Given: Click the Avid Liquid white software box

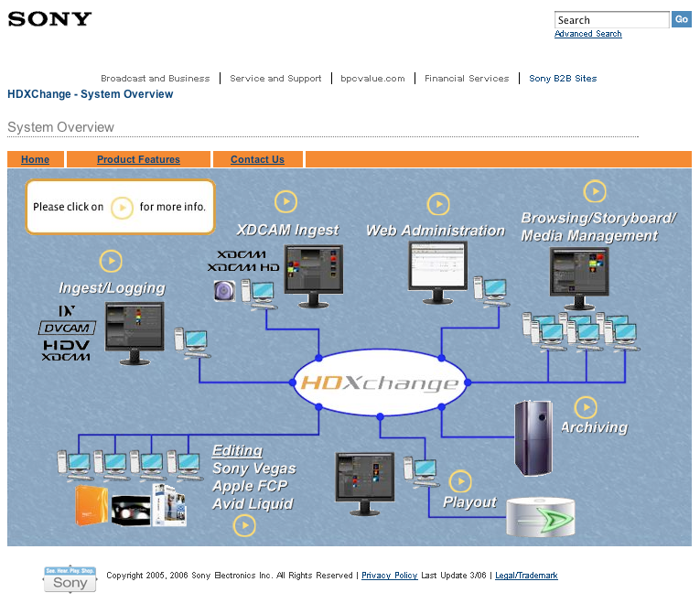Looking at the screenshot, I should 169,504.
